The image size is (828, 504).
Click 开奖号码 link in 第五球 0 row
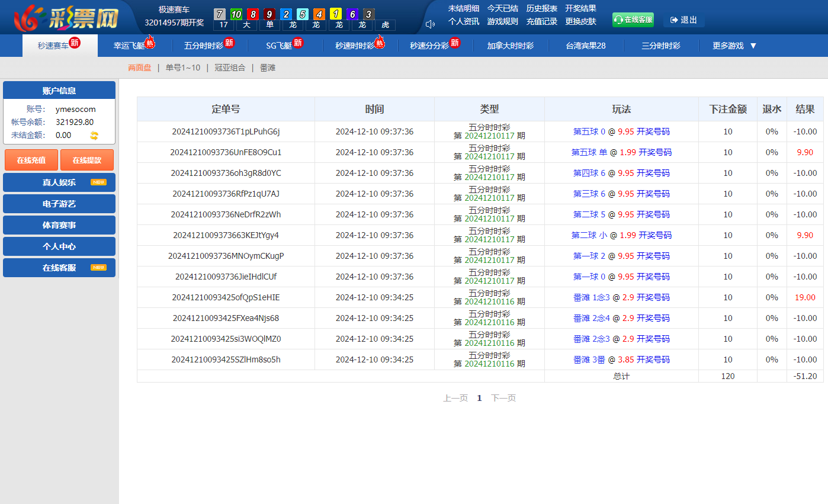(x=653, y=131)
